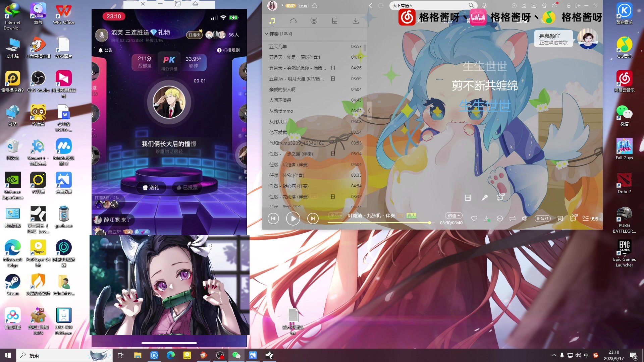Viewport: 644px width, 362px height.
Task: Show hidden system tray icons
Action: (x=554, y=355)
